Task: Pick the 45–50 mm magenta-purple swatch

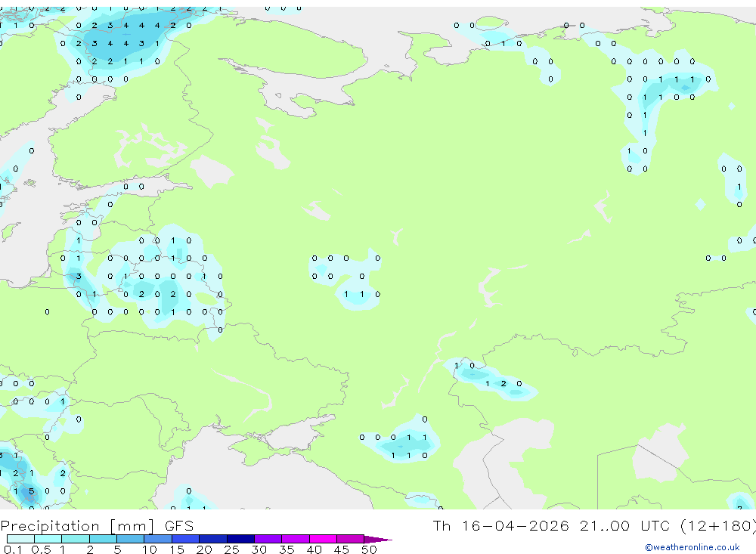Action: (x=351, y=539)
